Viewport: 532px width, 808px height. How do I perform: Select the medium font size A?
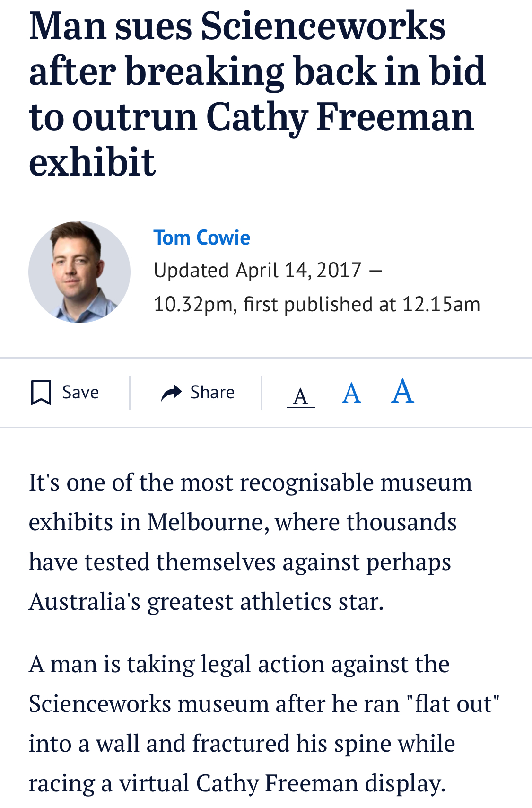(x=351, y=393)
